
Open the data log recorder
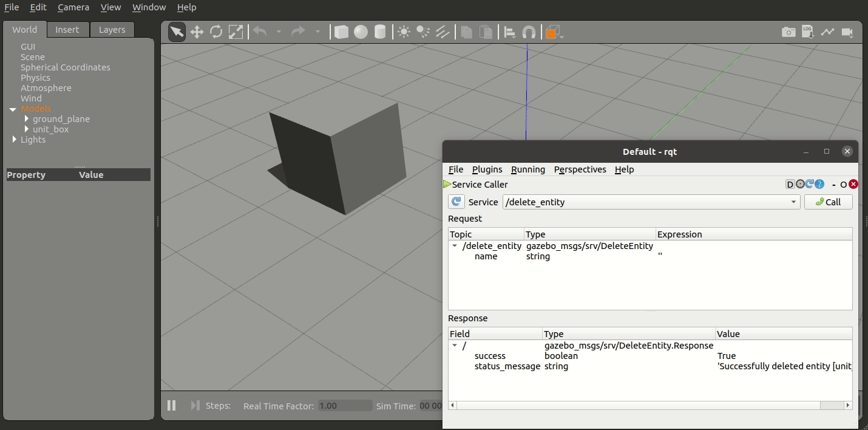(808, 32)
